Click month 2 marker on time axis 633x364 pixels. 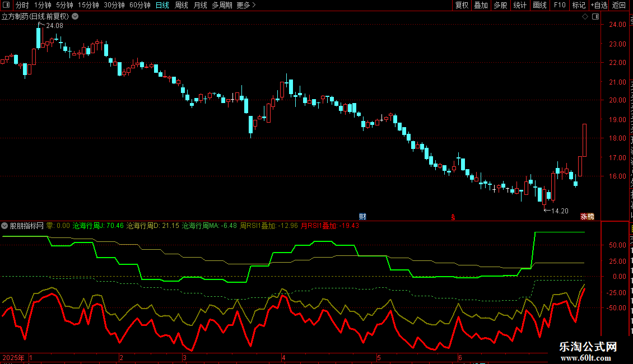click(121, 357)
